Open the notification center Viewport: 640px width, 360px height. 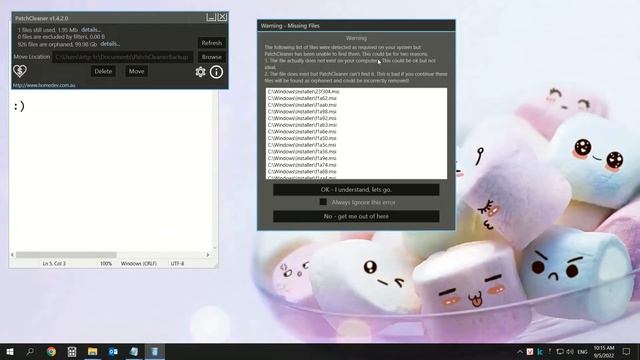tap(627, 351)
